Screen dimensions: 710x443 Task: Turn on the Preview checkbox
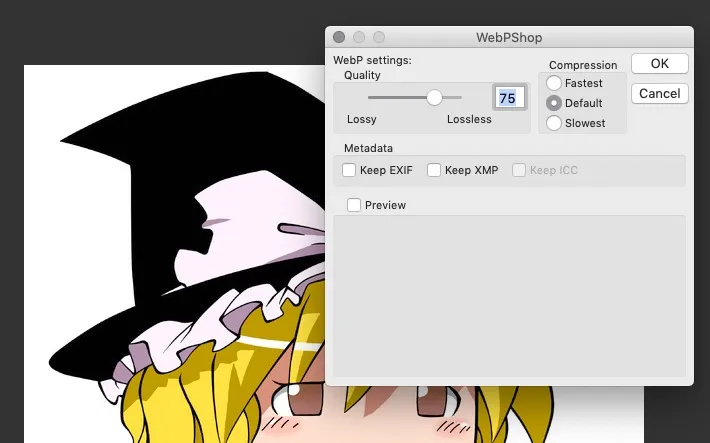point(354,205)
